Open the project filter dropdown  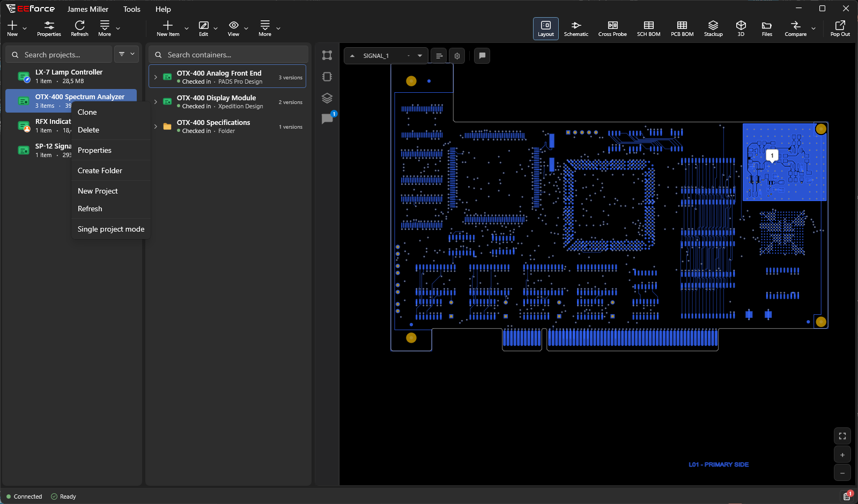coord(127,54)
